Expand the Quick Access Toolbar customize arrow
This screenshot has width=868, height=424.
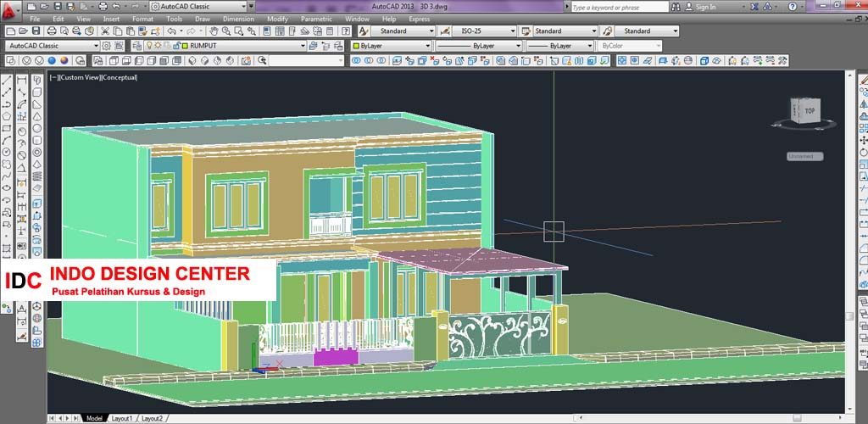point(251,7)
